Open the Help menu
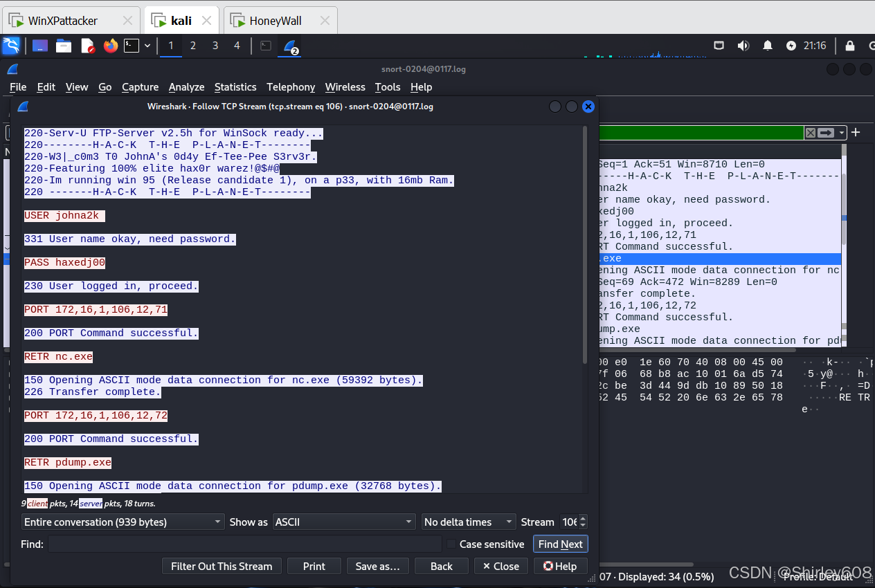875x588 pixels. coord(421,86)
